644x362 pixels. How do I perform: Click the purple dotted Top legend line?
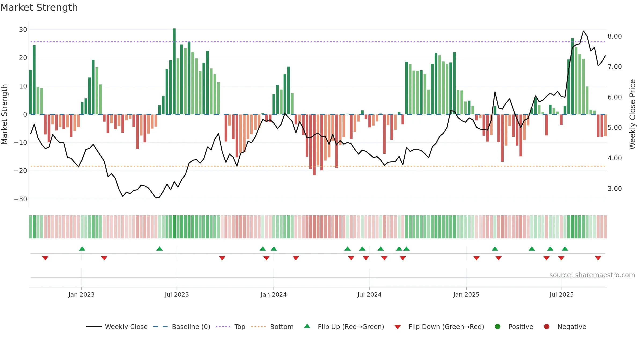(223, 327)
